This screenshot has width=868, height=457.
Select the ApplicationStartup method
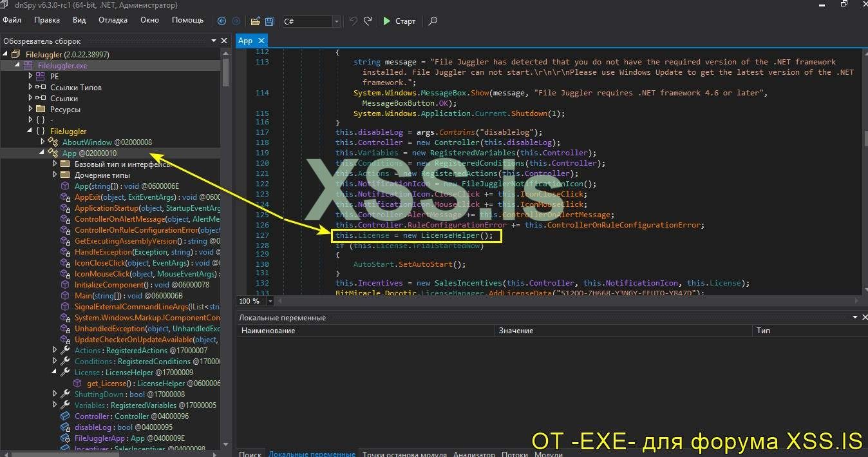pyautogui.click(x=147, y=208)
